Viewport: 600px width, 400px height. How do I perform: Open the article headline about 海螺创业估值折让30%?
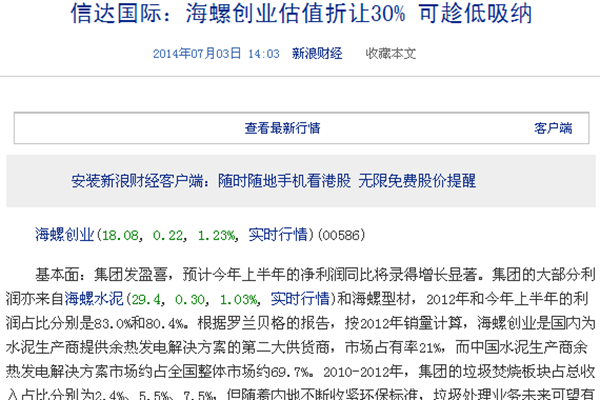coord(302,13)
